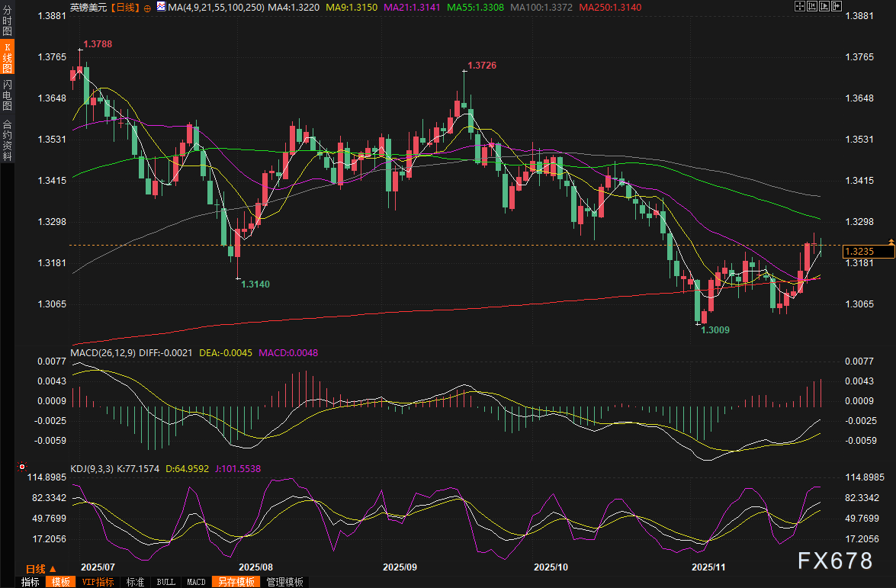This screenshot has width=896, height=588.
Task: Click the MACD(26,12,9) indicator label
Action: tap(103, 352)
